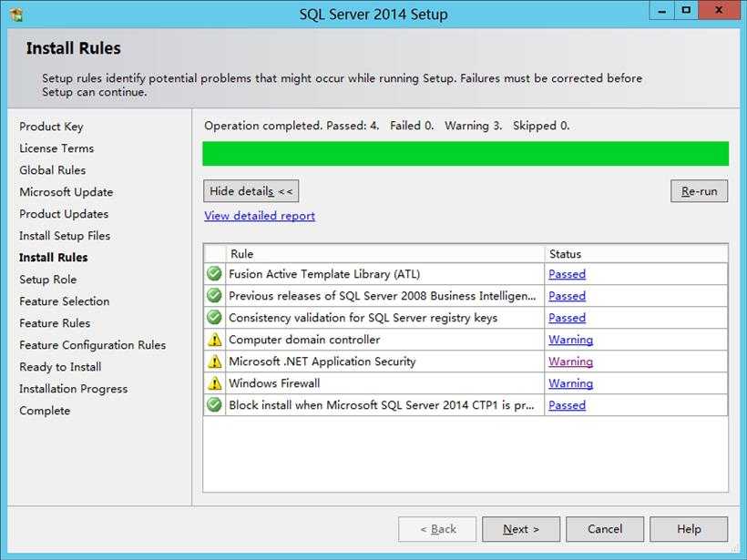Select Product Key step in sidebar
This screenshot has width=747, height=560.
51,127
